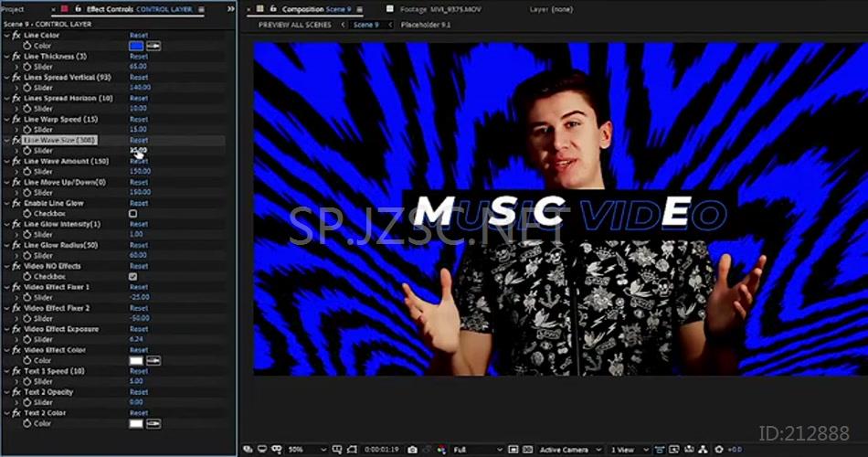The height and width of the screenshot is (457, 868).
Task: Enable the Enable Line Glow checkbox
Action: coord(132,214)
